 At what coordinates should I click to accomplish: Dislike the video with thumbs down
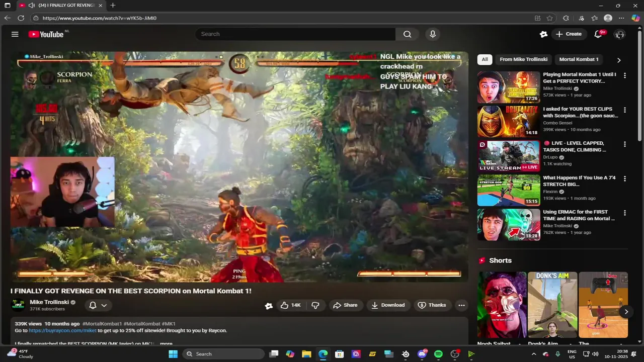315,305
